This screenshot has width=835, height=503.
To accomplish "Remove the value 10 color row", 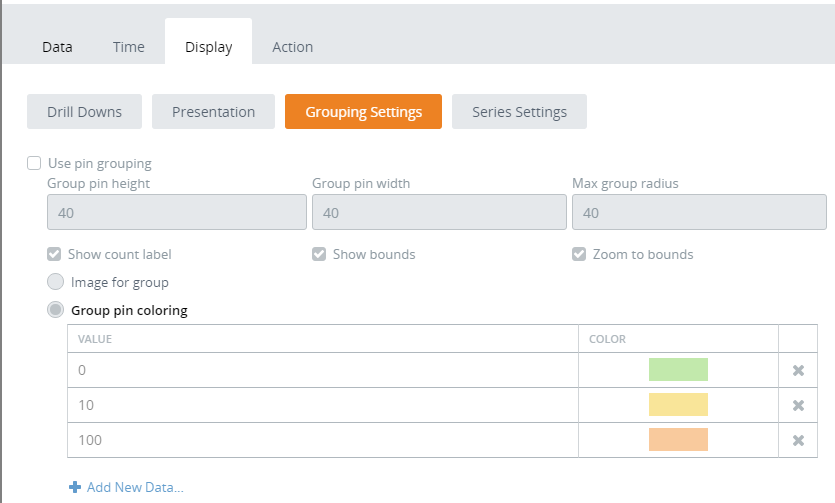I will pyautogui.click(x=798, y=405).
